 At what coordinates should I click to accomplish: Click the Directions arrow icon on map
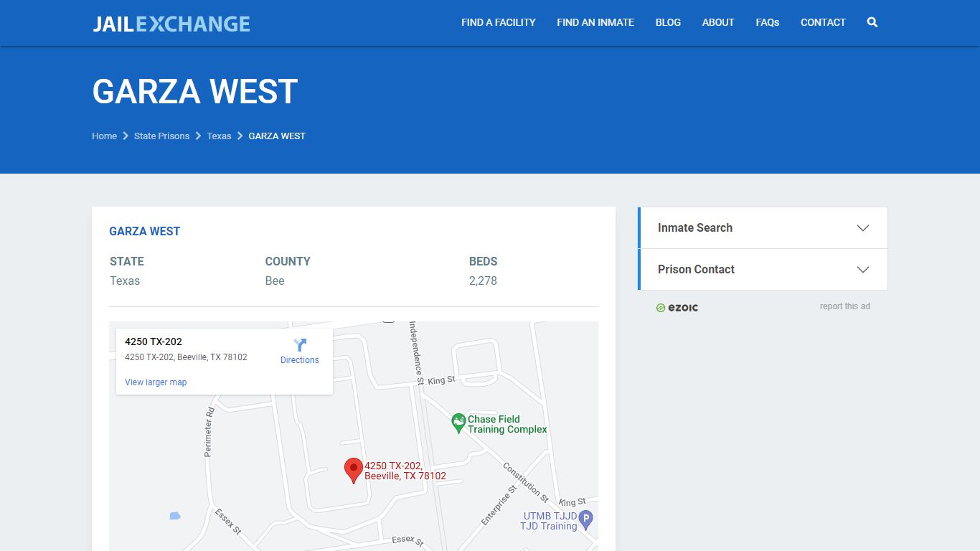pyautogui.click(x=300, y=345)
